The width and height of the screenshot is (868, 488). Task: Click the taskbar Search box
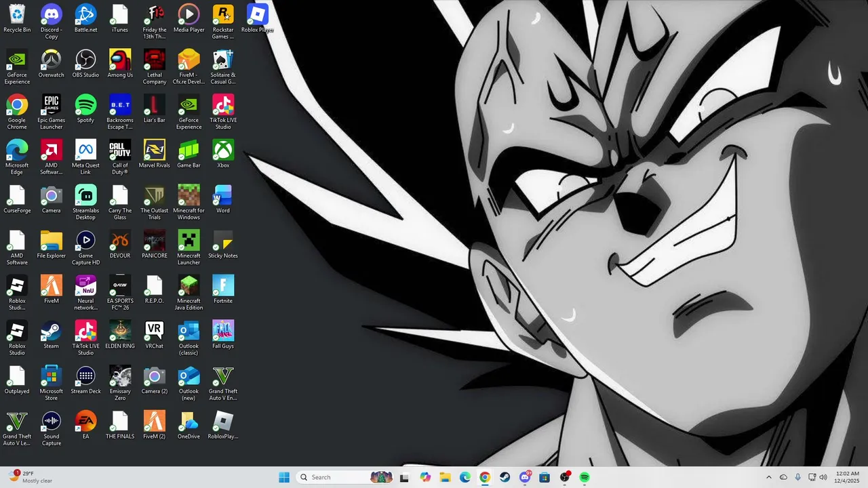pos(346,477)
